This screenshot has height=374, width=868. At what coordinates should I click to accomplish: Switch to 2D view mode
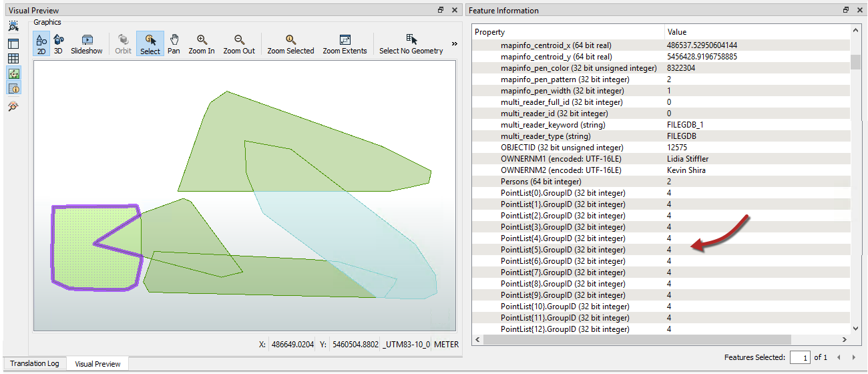pyautogui.click(x=41, y=44)
